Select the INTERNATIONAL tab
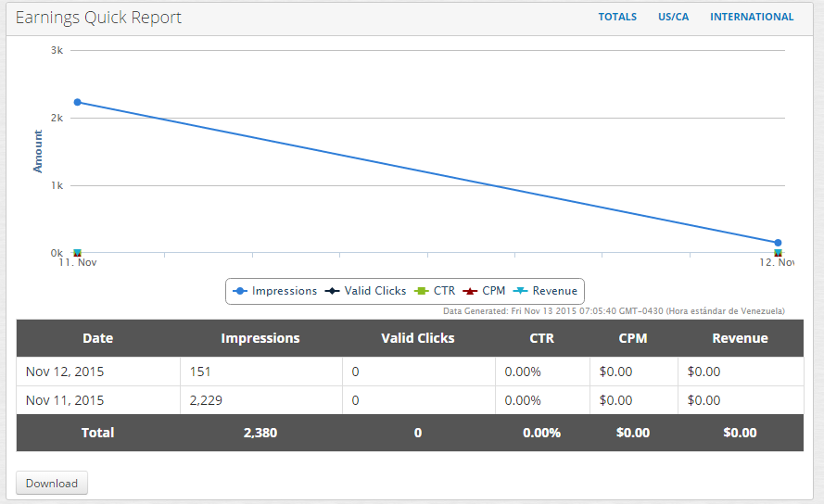Image resolution: width=824 pixels, height=504 pixels. pyautogui.click(x=752, y=17)
